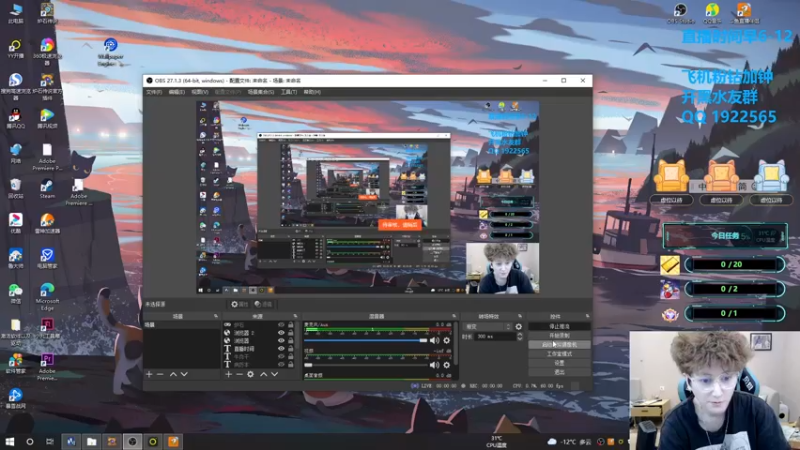The image size is (800, 450).
Task: Open 暴雪战网 desktop icon
Action: coord(15,399)
